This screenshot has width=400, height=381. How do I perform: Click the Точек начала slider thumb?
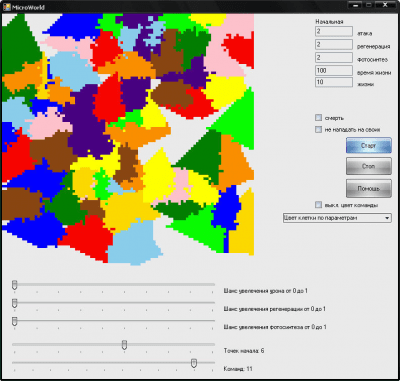(124, 345)
